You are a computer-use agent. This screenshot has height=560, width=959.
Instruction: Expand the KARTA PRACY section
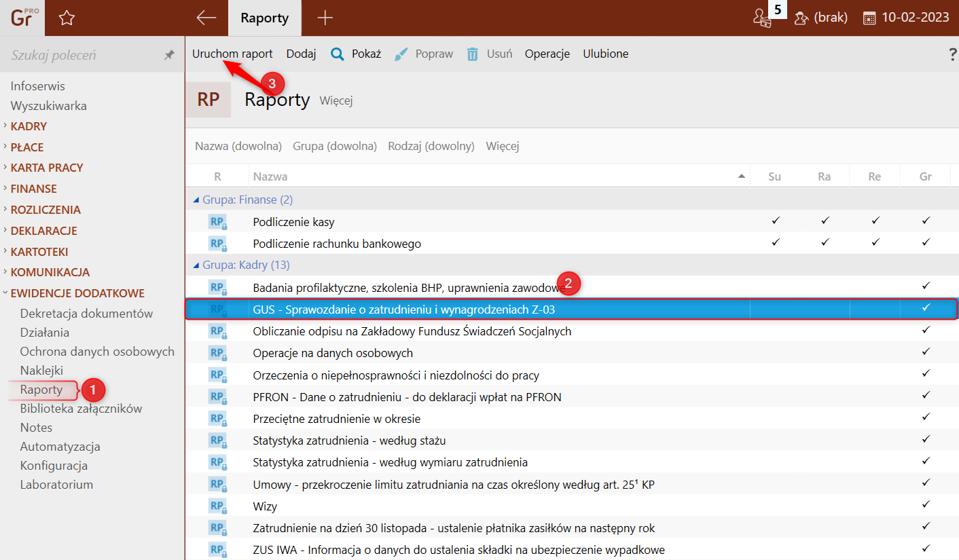(x=47, y=168)
